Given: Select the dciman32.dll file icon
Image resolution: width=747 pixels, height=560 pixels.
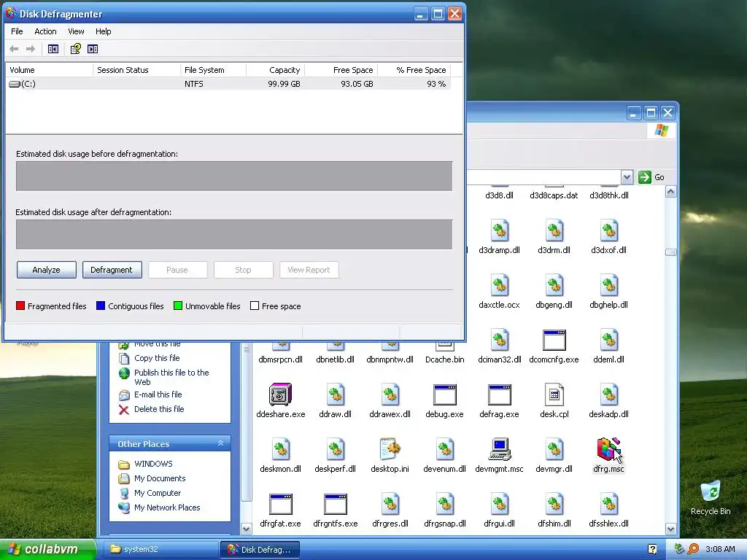Looking at the screenshot, I should pos(499,341).
